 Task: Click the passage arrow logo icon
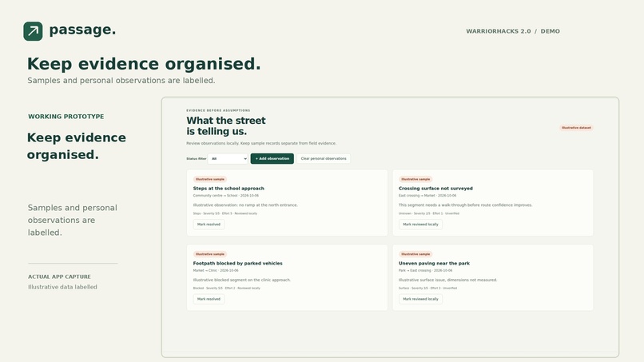(33, 31)
